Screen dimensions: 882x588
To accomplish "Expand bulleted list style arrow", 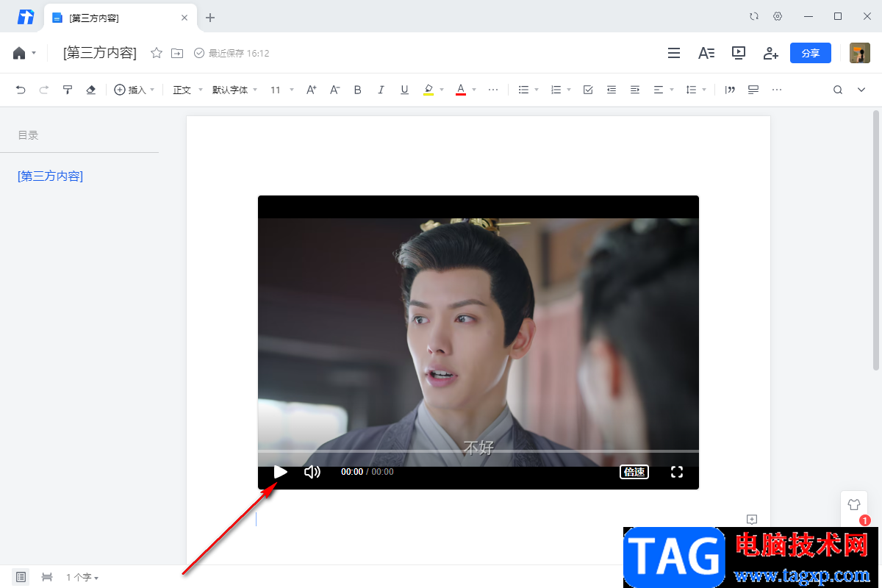I will coord(537,90).
